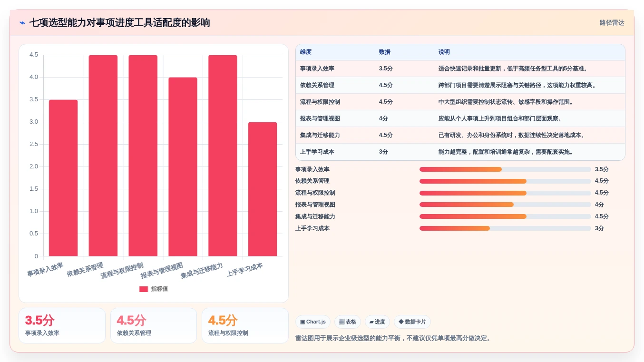Click the 报表与管理视图 progress bar

[x=505, y=205]
